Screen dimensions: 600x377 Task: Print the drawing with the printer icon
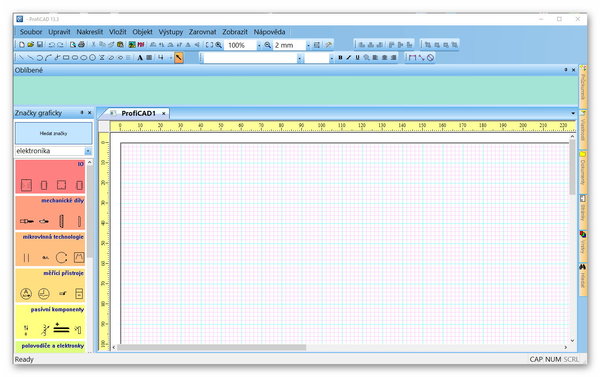click(81, 45)
